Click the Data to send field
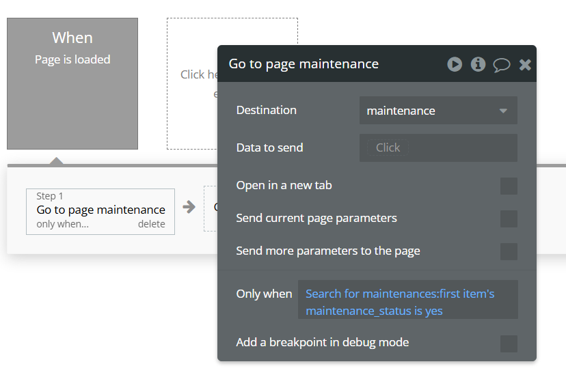566x392 pixels. click(438, 148)
